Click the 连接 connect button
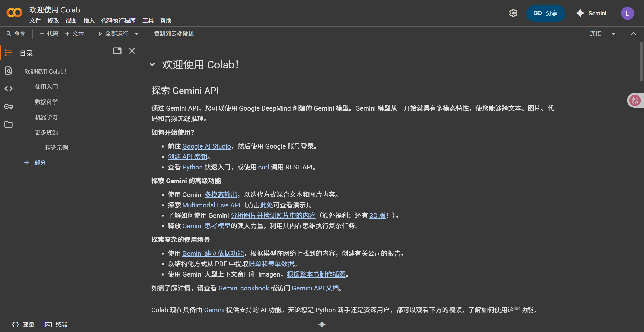The height and width of the screenshot is (332, 644). click(x=595, y=34)
